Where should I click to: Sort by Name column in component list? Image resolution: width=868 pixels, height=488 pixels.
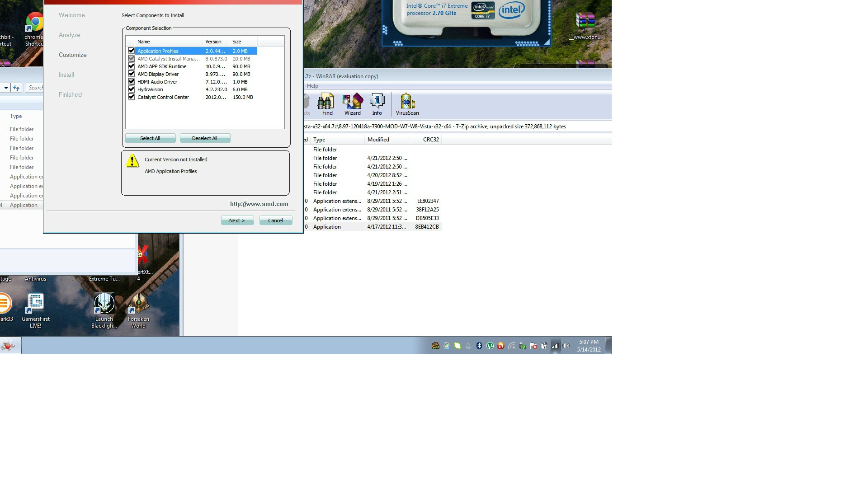point(169,42)
